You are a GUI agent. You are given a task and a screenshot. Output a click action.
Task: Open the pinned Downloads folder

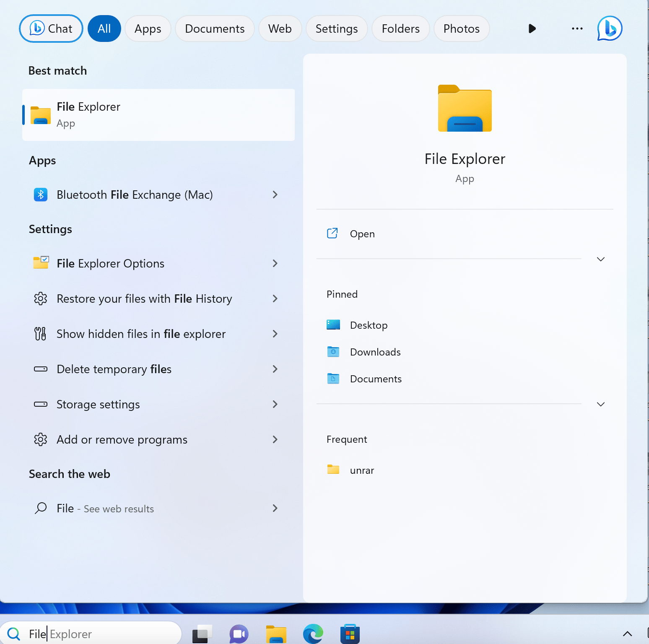click(x=375, y=352)
